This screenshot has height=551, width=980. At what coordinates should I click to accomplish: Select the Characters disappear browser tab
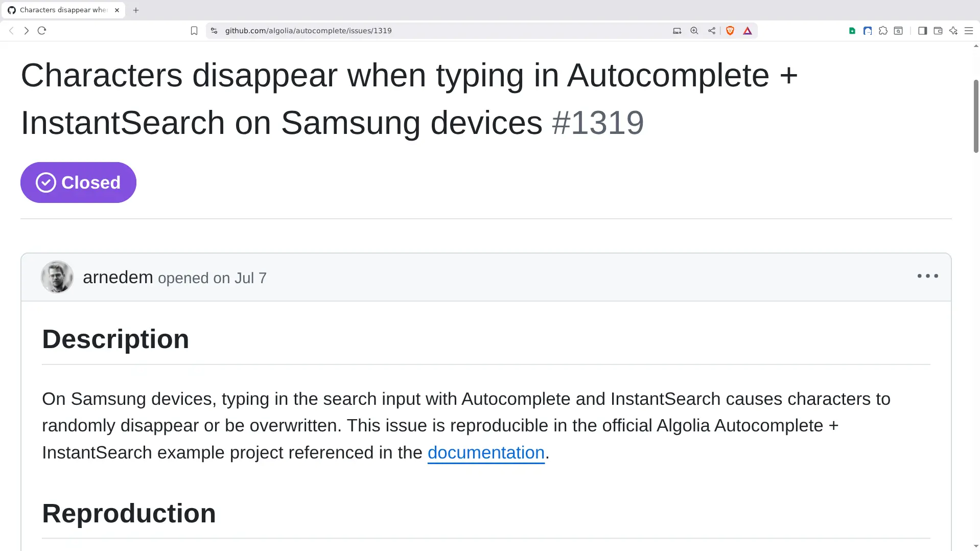64,10
